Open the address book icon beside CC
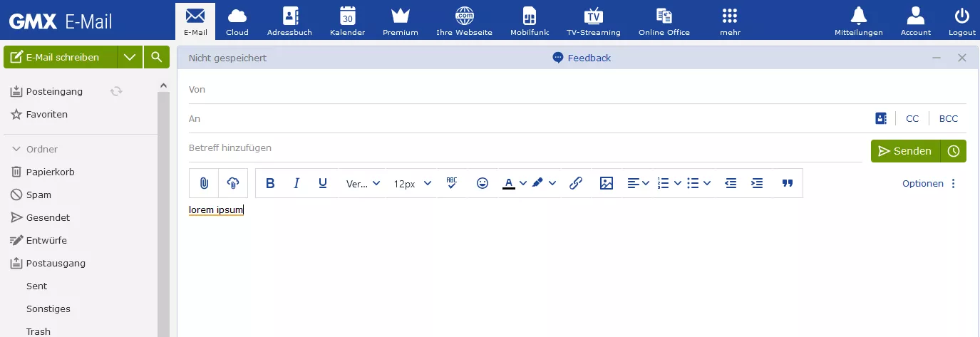The image size is (980, 337). tap(881, 118)
